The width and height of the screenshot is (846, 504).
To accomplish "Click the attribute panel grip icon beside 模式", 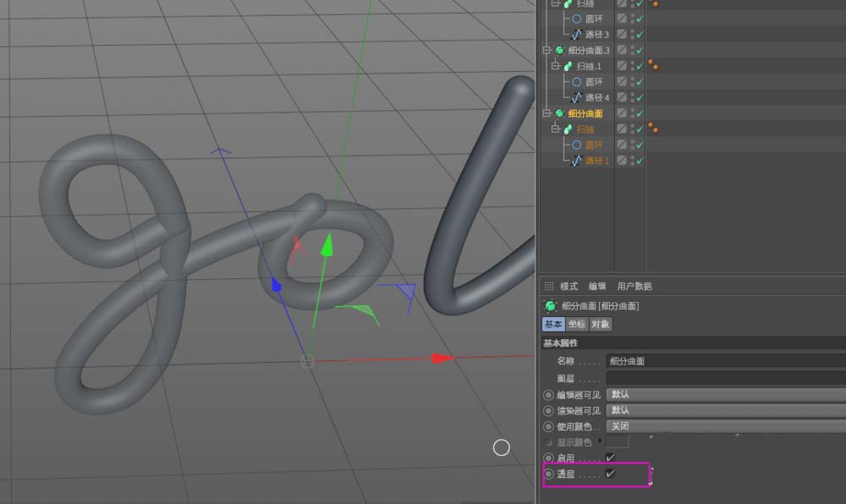I will click(x=548, y=287).
